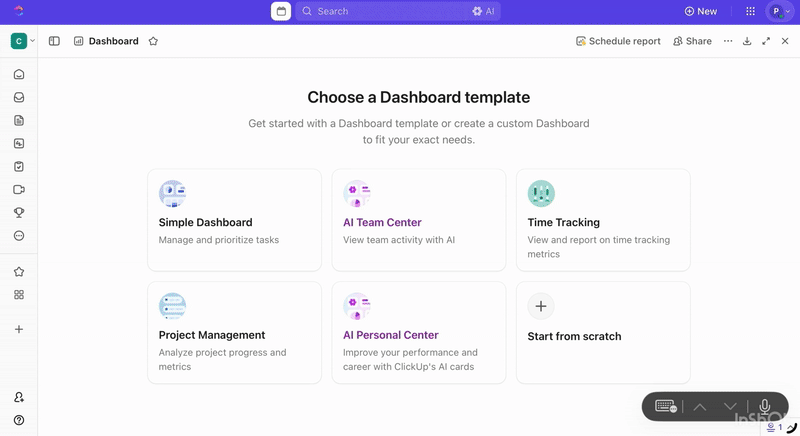
Task: Click the up chevron in floating toolbar
Action: tap(700, 406)
